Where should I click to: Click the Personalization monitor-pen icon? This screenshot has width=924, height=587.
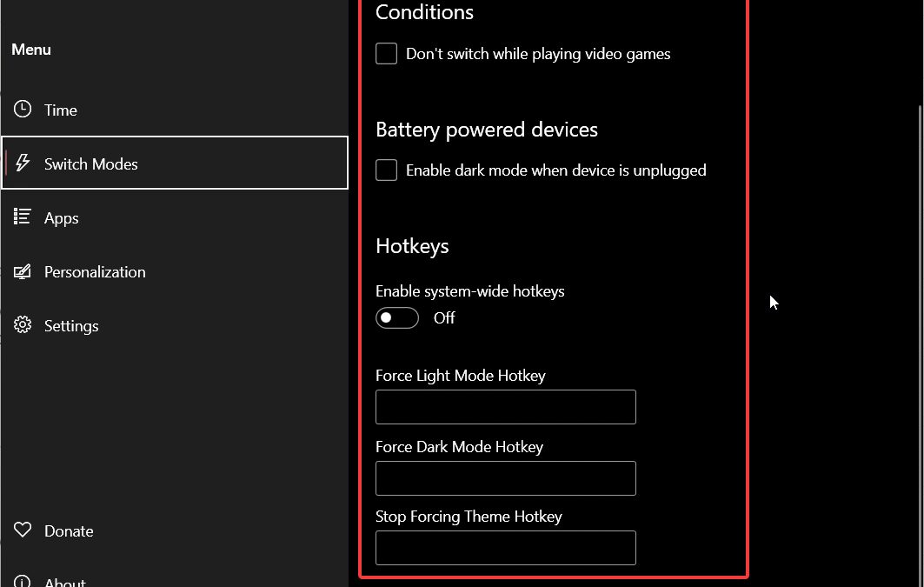(23, 271)
